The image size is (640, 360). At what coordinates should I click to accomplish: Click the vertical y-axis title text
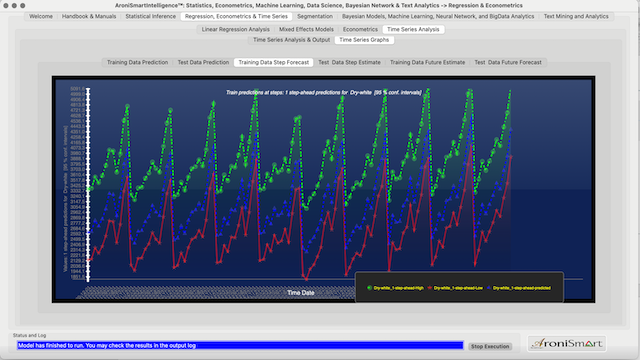pos(65,199)
